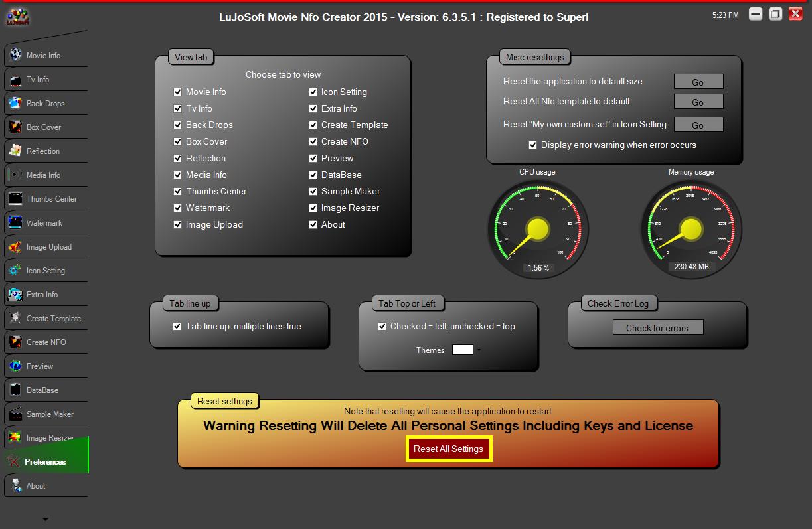
Task: Click the Thumbs Center sidebar icon
Action: pos(15,198)
